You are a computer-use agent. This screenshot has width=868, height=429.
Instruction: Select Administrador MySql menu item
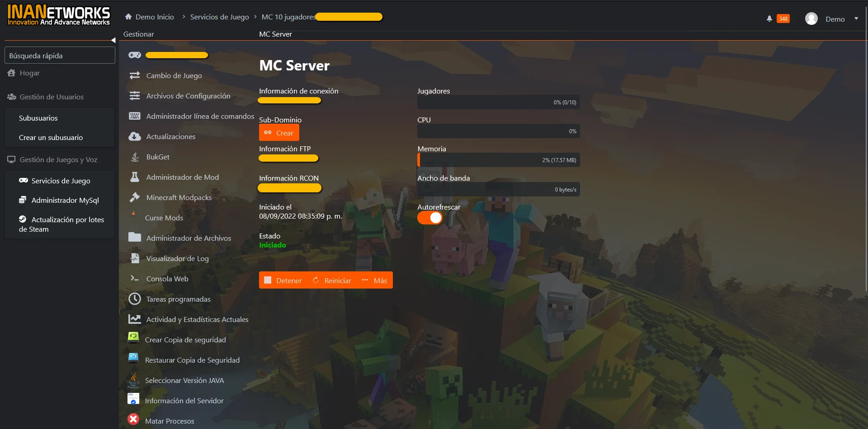click(65, 200)
